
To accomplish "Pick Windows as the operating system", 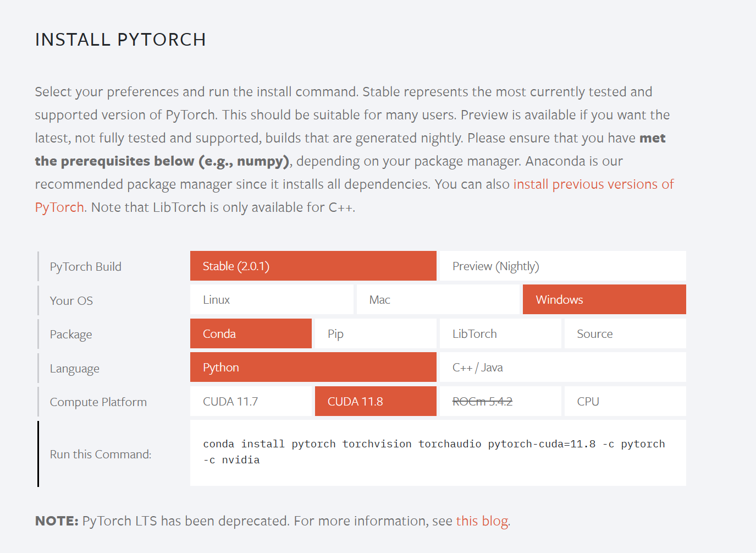I will click(603, 299).
